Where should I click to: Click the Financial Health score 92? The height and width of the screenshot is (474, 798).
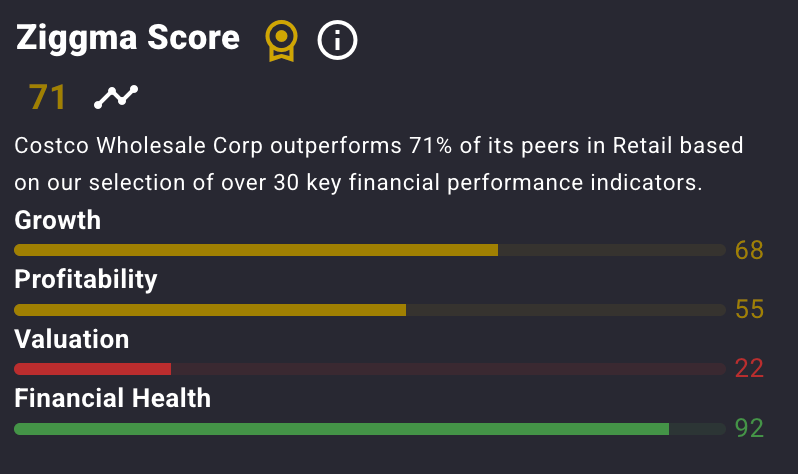749,428
